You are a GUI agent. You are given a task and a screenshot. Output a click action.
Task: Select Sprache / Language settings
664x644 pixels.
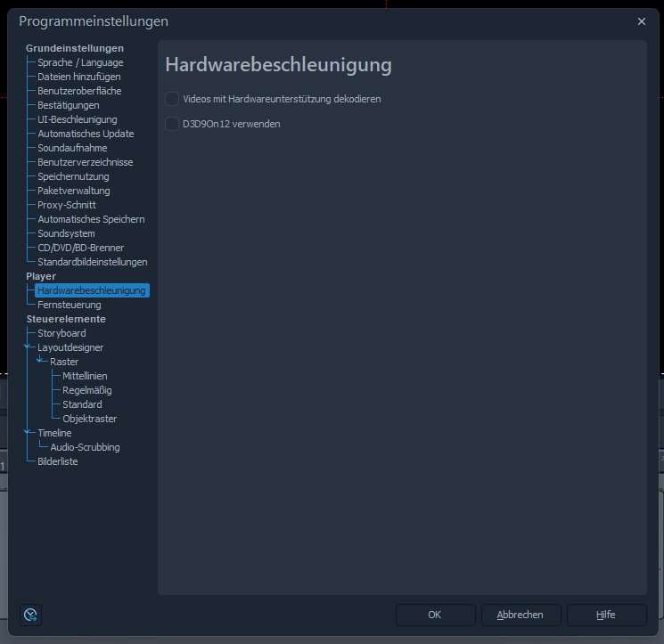pos(80,62)
